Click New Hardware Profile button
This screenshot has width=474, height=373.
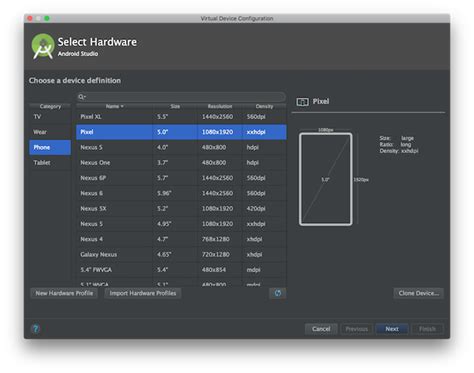pos(64,293)
